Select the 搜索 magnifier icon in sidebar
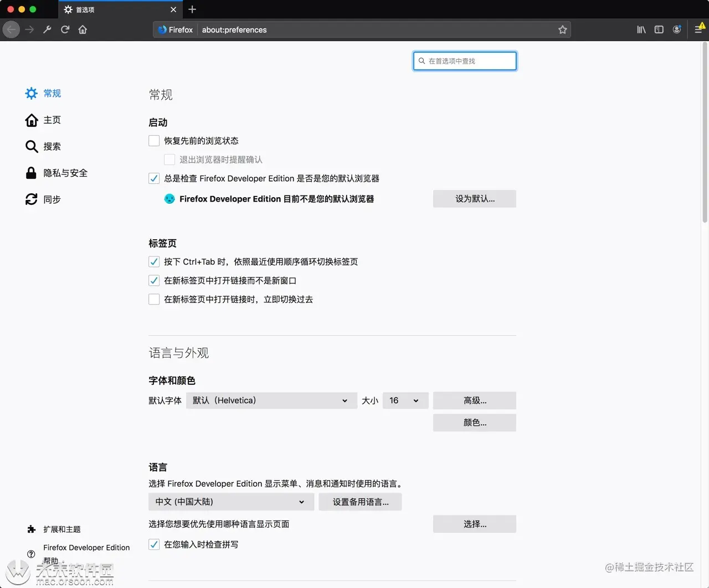Viewport: 709px width, 588px height. point(32,146)
